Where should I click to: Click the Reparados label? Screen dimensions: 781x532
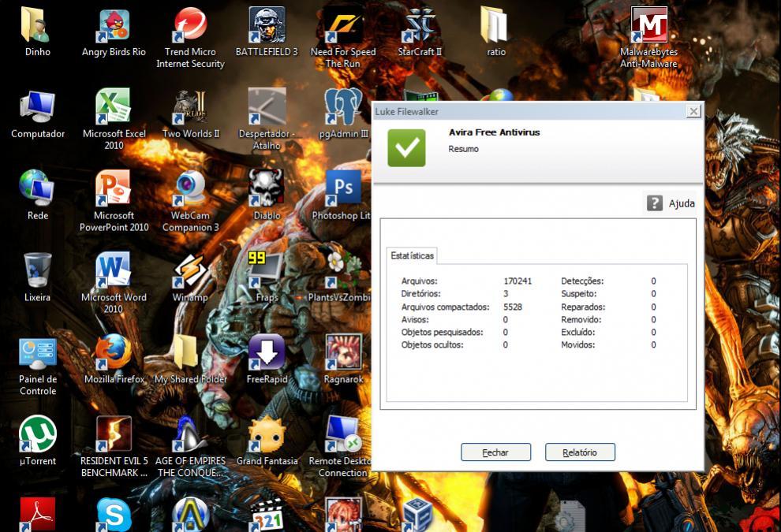click(583, 307)
